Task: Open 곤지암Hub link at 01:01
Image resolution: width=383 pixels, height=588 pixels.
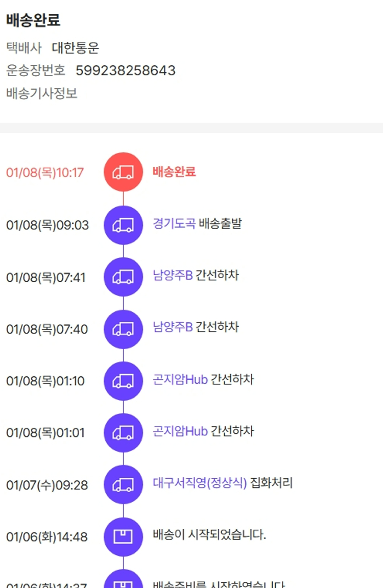Action: (180, 431)
